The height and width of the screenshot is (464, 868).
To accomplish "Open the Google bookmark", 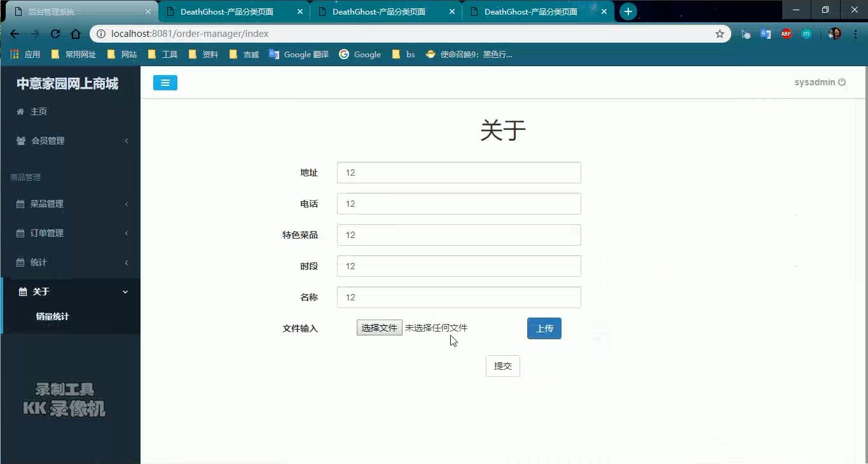I will coord(360,55).
